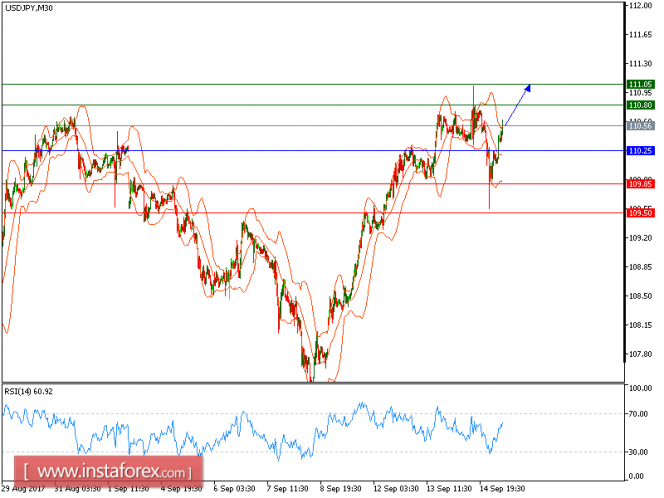Click the 30.00 RSI oversold level value

click(x=639, y=452)
